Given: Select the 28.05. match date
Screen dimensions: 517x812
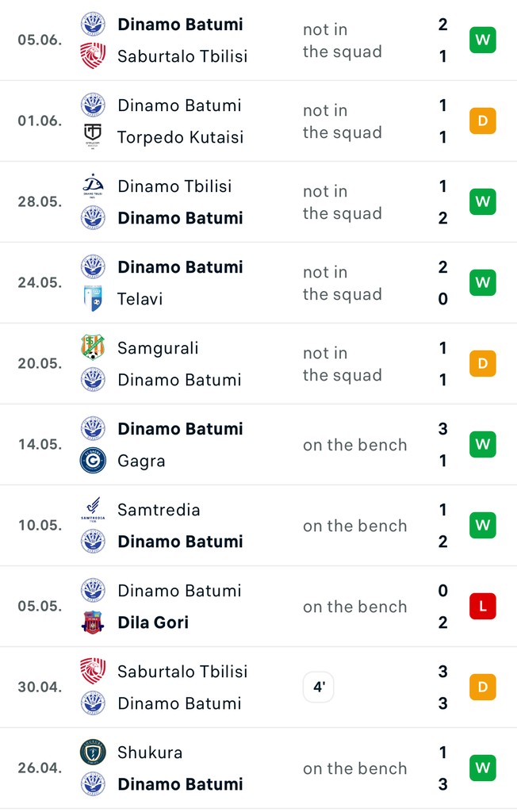Looking at the screenshot, I should click(x=40, y=202).
